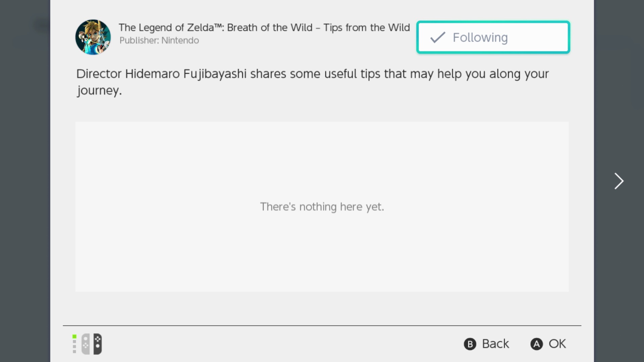Go to next channel with right chevron
This screenshot has width=644, height=362.
[x=619, y=181]
